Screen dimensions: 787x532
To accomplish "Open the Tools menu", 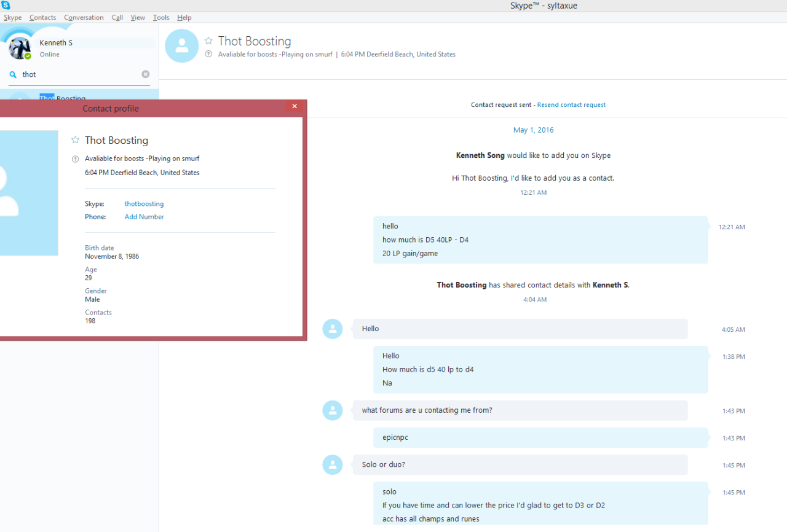I will point(161,18).
